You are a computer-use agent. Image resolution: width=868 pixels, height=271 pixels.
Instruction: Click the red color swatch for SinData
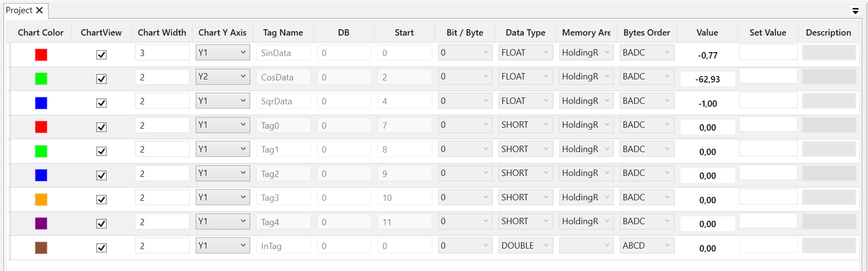click(41, 55)
